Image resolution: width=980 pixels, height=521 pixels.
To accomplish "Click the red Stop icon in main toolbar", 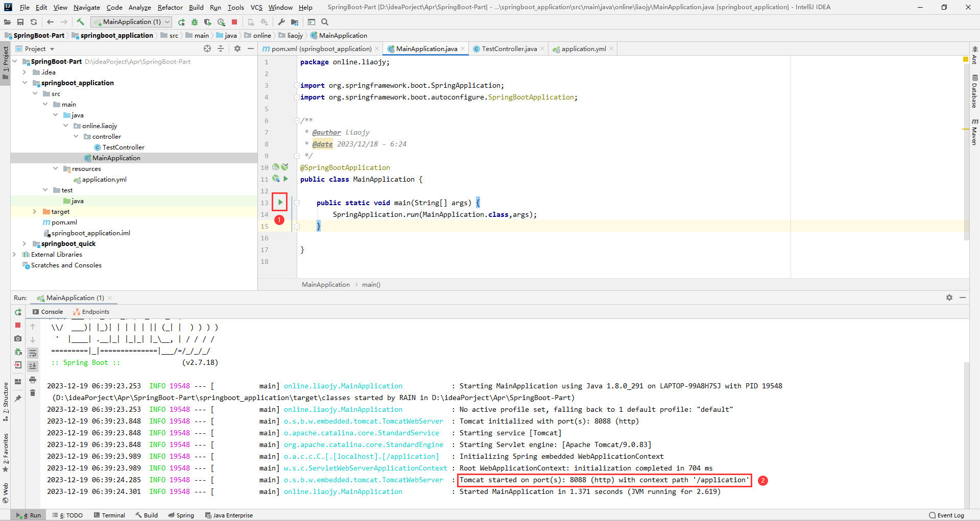I will (x=234, y=22).
